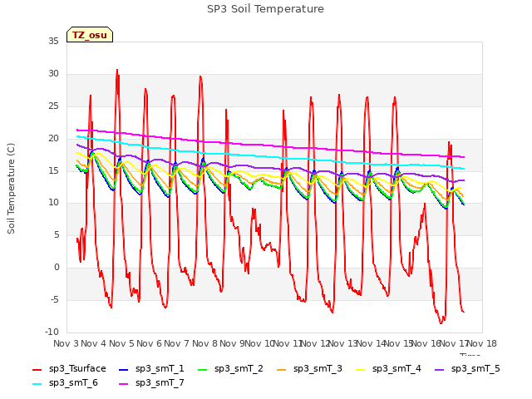Click the SP3 Soil Temperature chart title

point(265,9)
